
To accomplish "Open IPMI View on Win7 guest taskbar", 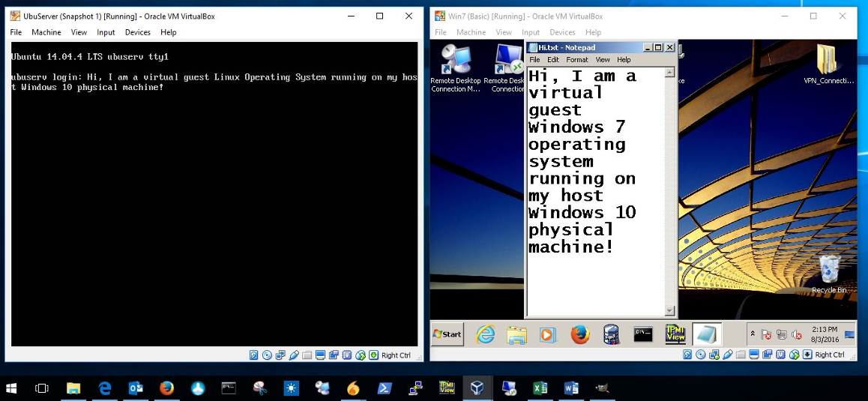I will click(x=676, y=333).
